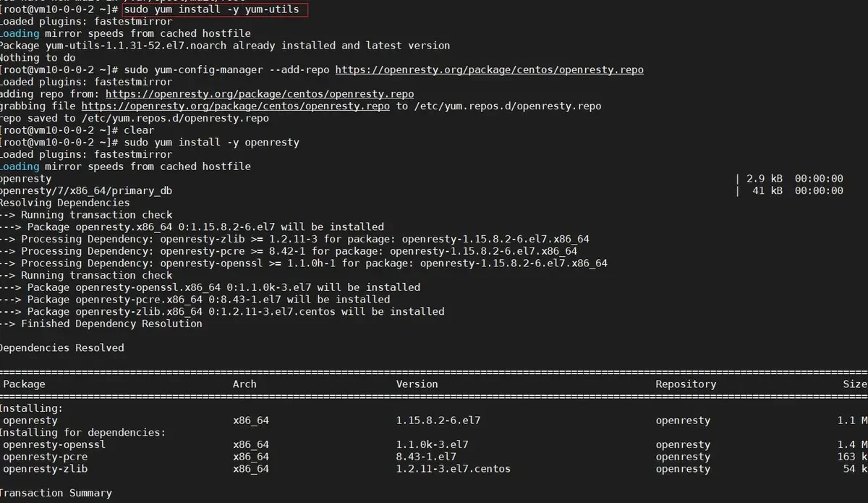Click 'openresty-openssl' package name in table
The width and height of the screenshot is (868, 503).
tap(54, 444)
